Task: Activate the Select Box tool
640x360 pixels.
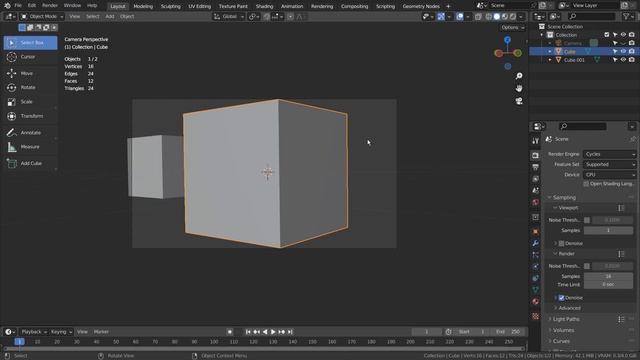Action: pyautogui.click(x=31, y=43)
